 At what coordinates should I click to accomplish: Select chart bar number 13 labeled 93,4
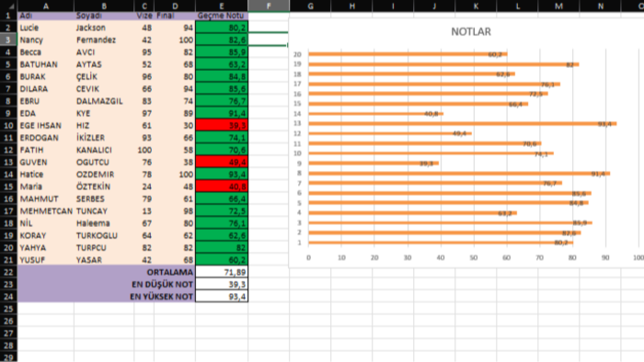coord(463,123)
